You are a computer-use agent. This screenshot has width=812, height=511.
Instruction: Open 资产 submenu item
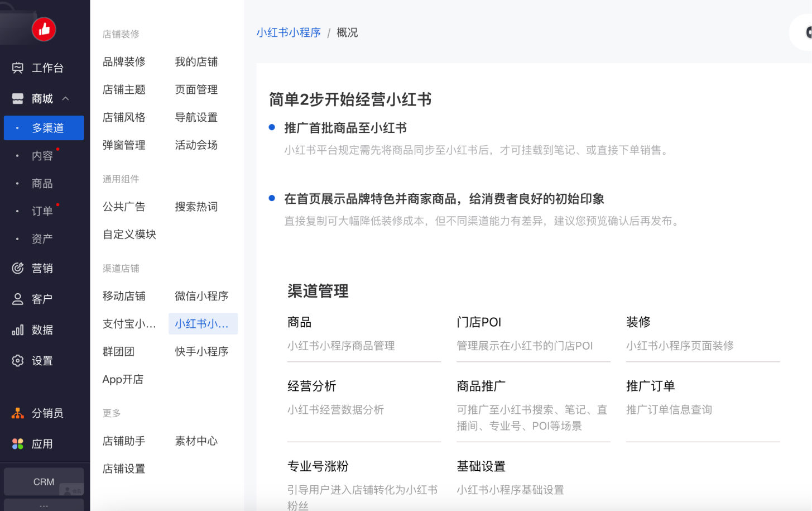[x=42, y=239]
